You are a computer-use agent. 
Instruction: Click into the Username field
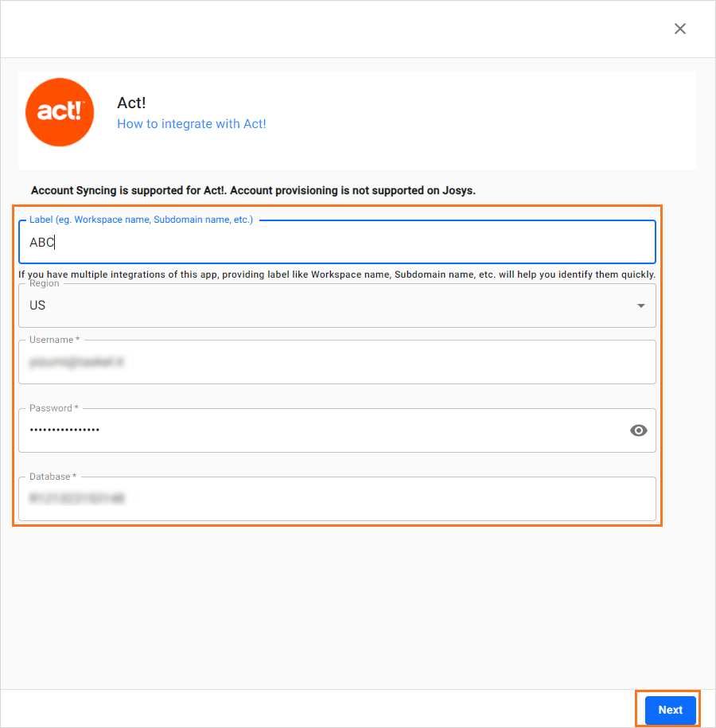337,362
